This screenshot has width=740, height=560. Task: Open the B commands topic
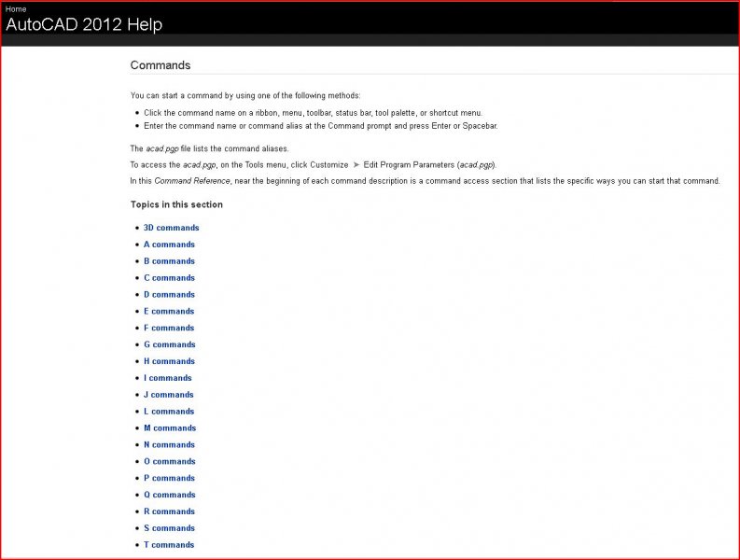169,261
